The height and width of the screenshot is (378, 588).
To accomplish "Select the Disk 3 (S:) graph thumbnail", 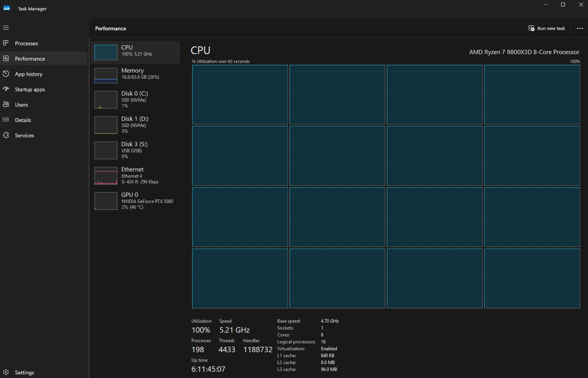I will coord(106,150).
